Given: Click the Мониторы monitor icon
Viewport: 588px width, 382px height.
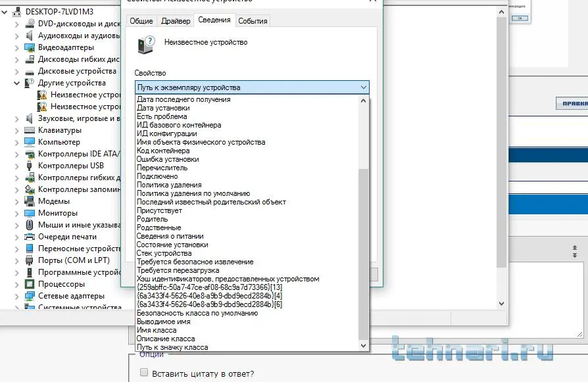Looking at the screenshot, I should click(x=30, y=213).
